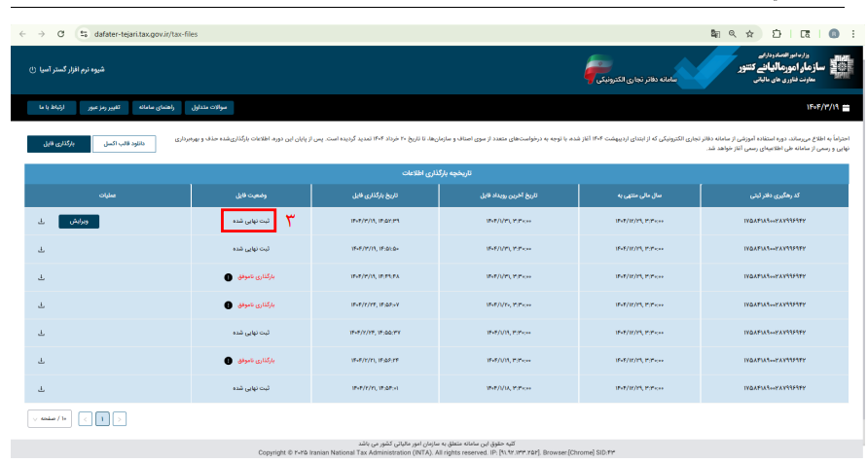Download the last row's file

(x=42, y=389)
